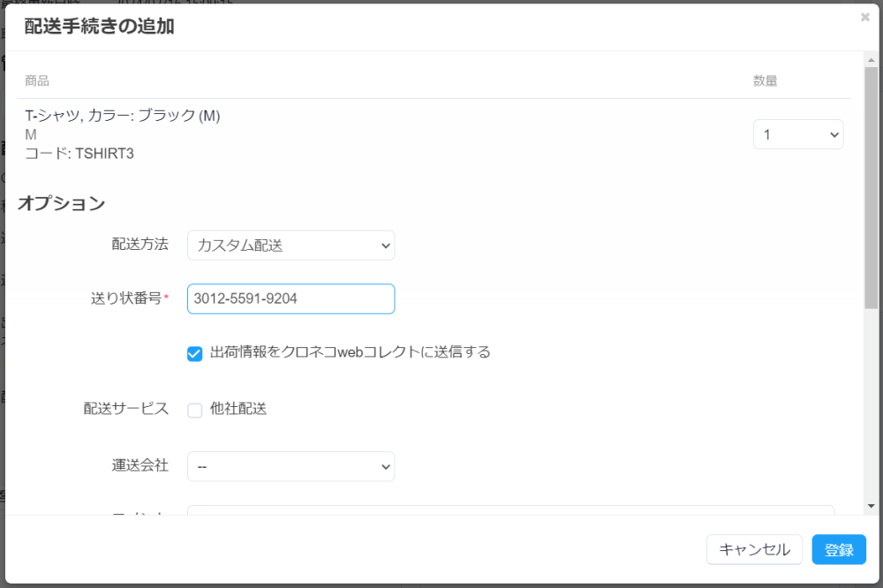The height and width of the screenshot is (588, 883).
Task: Open the 運送会社 dropdown
Action: tap(291, 466)
